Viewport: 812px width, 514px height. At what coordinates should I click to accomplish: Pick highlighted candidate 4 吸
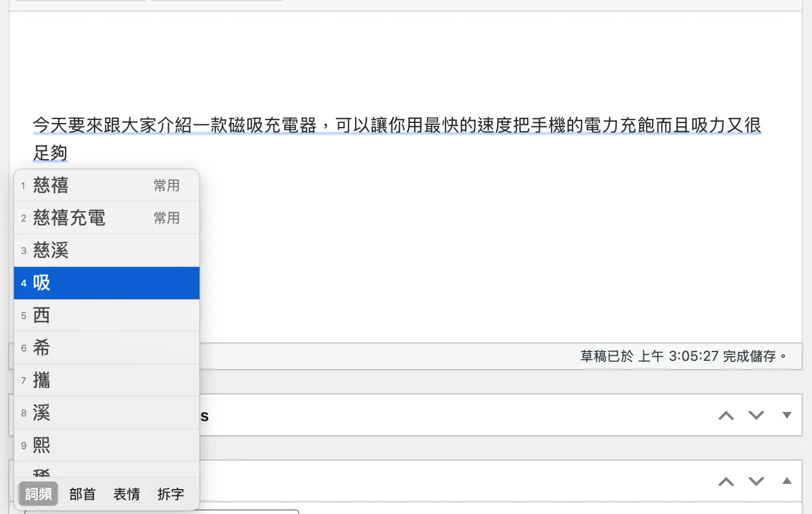coord(107,283)
